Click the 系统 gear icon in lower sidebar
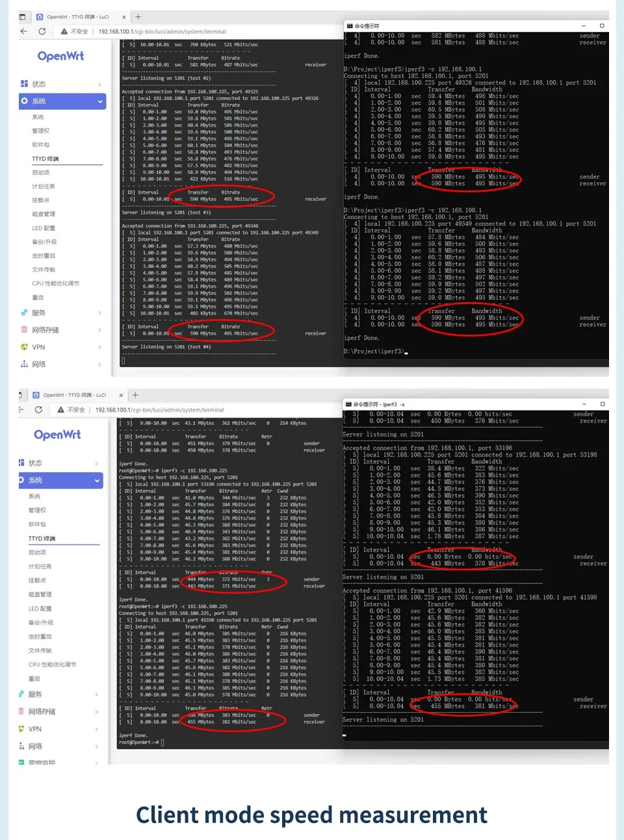Viewport: 624px width, 840px height. (21, 480)
